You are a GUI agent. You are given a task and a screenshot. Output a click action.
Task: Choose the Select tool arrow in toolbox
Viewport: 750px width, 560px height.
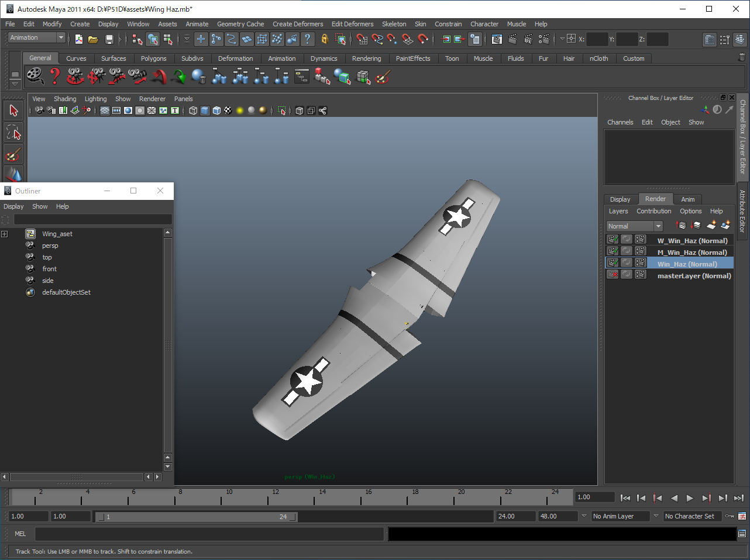coord(14,110)
